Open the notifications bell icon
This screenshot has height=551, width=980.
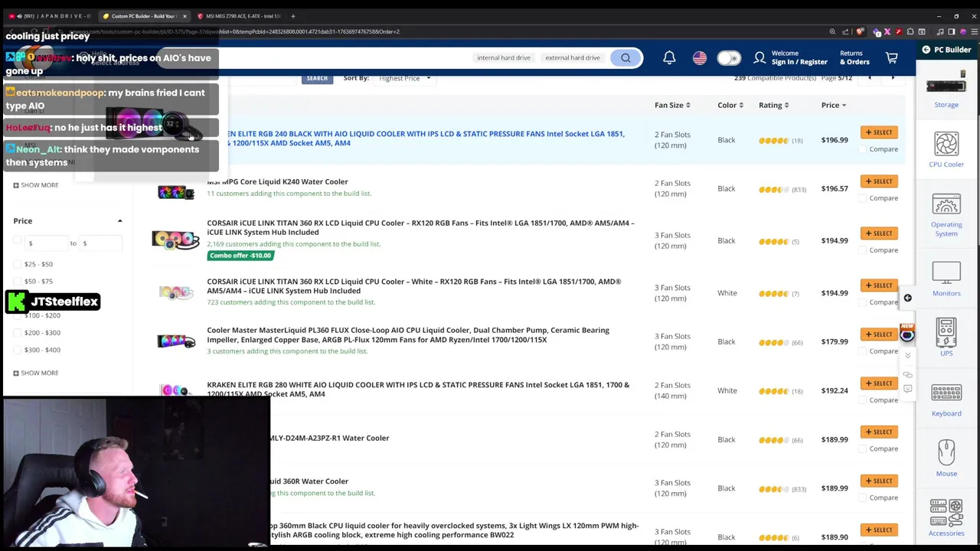(669, 58)
